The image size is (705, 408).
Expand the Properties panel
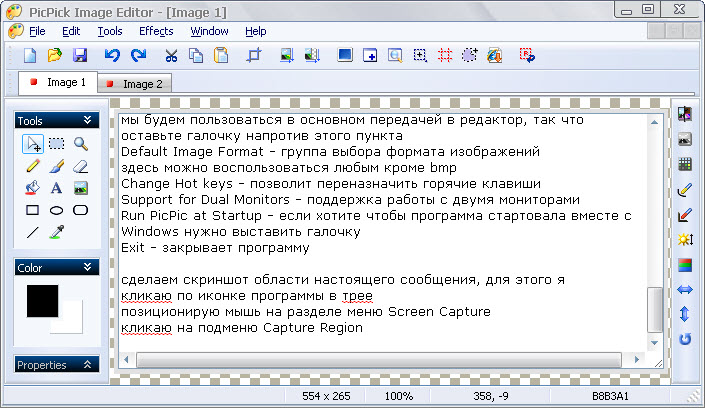tap(88, 364)
